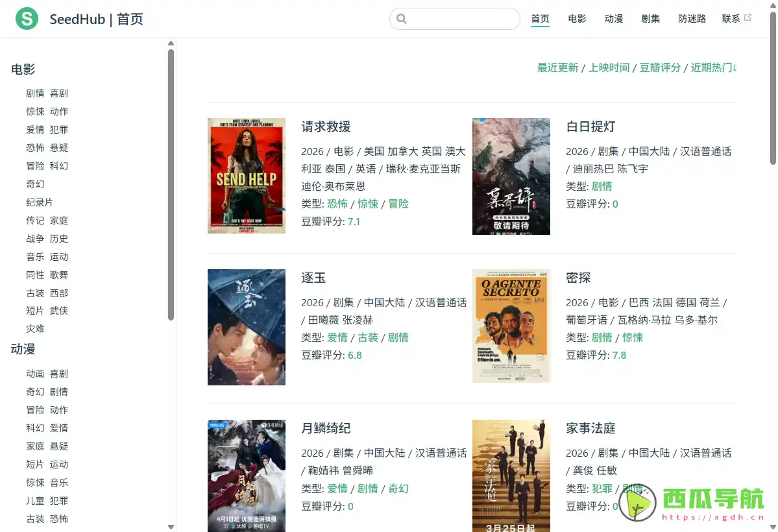The image size is (778, 532).
Task: Open the 防迷路 navigation item
Action: click(692, 19)
